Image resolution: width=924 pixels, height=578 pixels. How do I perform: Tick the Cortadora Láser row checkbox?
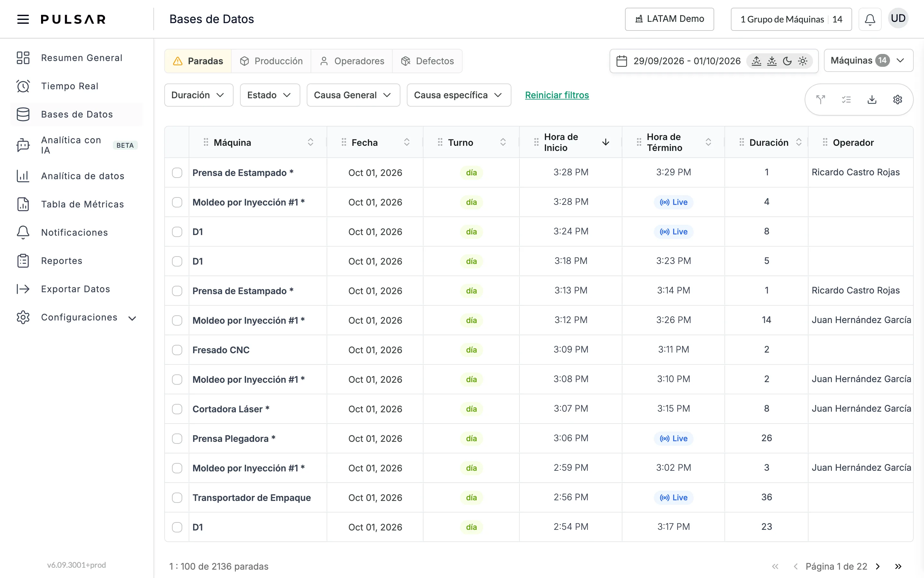click(x=177, y=409)
